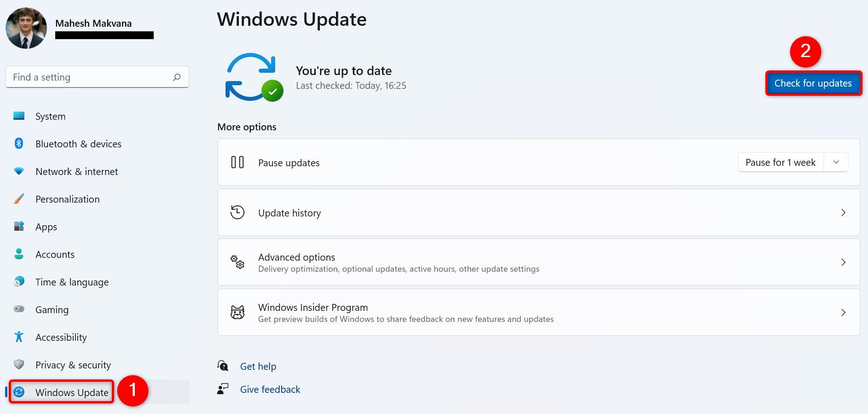Image resolution: width=868 pixels, height=414 pixels.
Task: Click the Windows Insider Program title
Action: 313,307
